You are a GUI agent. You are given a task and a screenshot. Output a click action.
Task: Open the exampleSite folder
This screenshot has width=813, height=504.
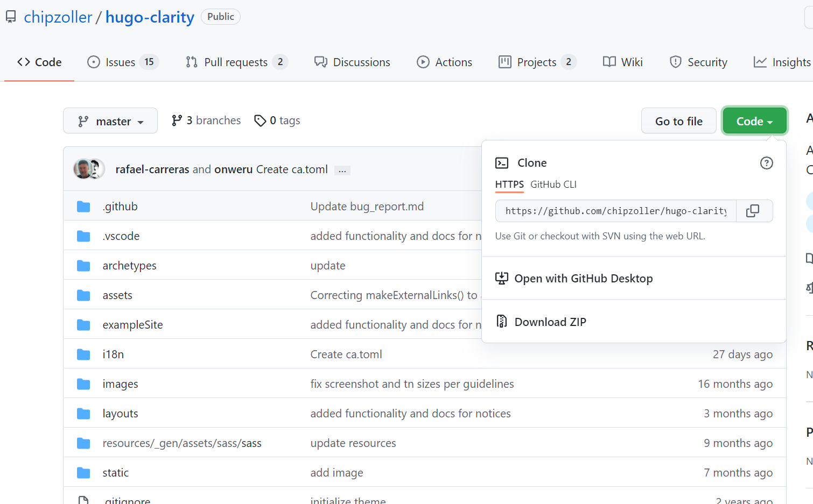point(132,325)
